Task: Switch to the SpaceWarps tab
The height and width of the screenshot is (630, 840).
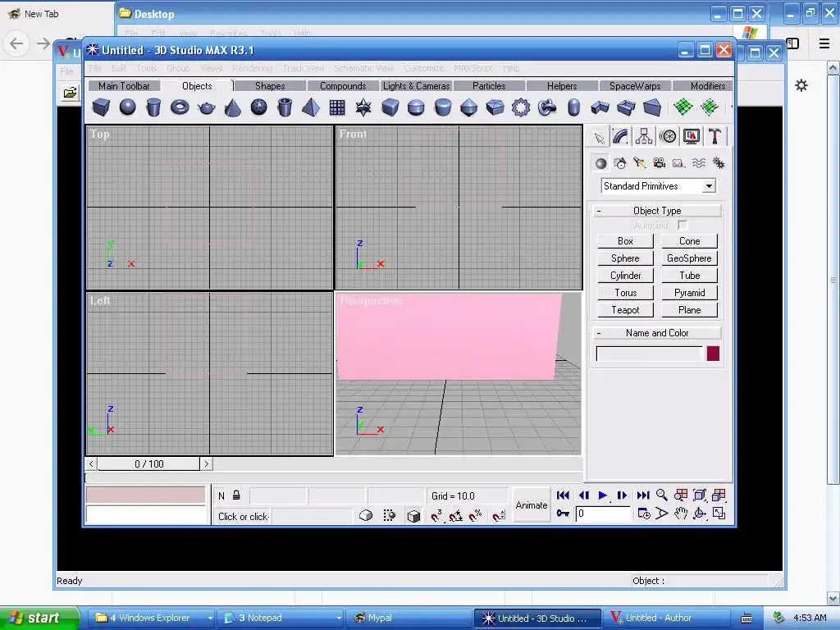Action: point(635,85)
